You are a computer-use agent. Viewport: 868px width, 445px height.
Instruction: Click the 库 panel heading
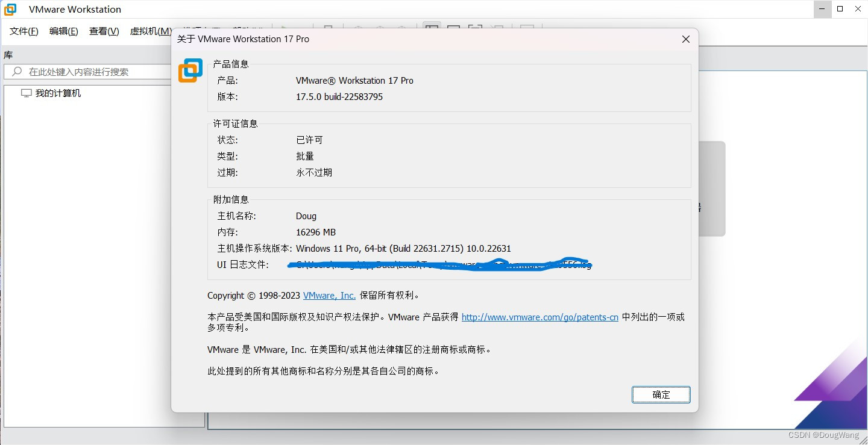coord(8,55)
